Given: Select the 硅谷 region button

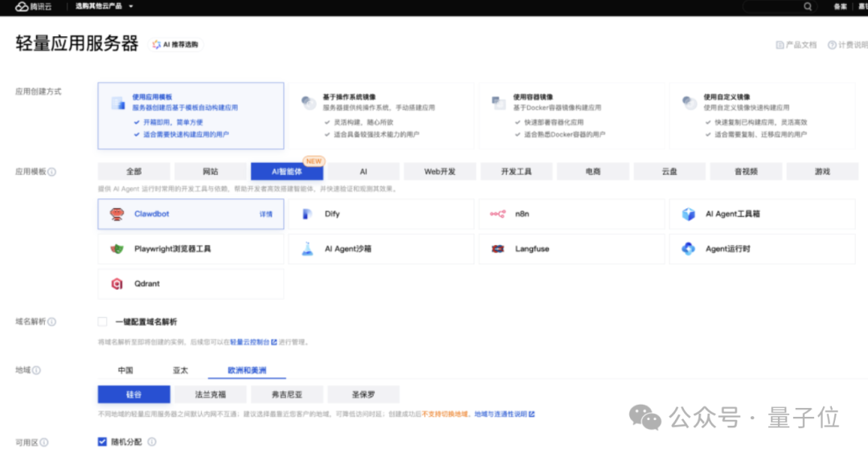Looking at the screenshot, I should 134,394.
